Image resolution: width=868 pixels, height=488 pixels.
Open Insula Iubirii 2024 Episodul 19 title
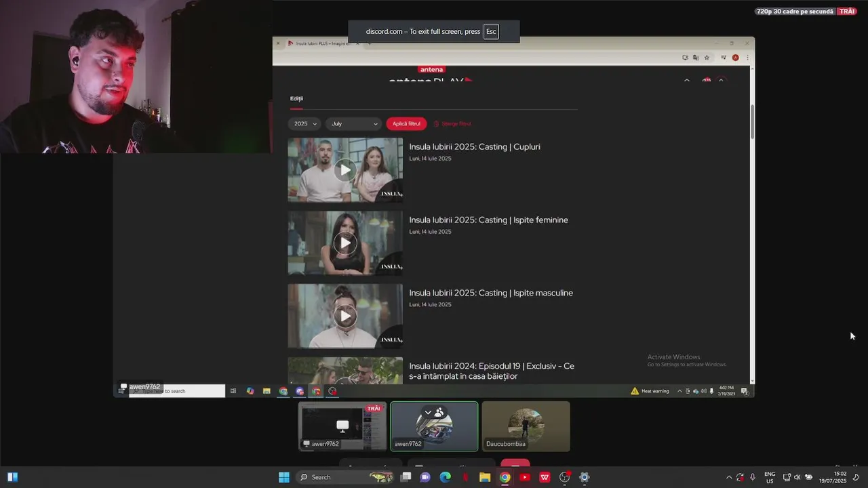click(x=492, y=371)
